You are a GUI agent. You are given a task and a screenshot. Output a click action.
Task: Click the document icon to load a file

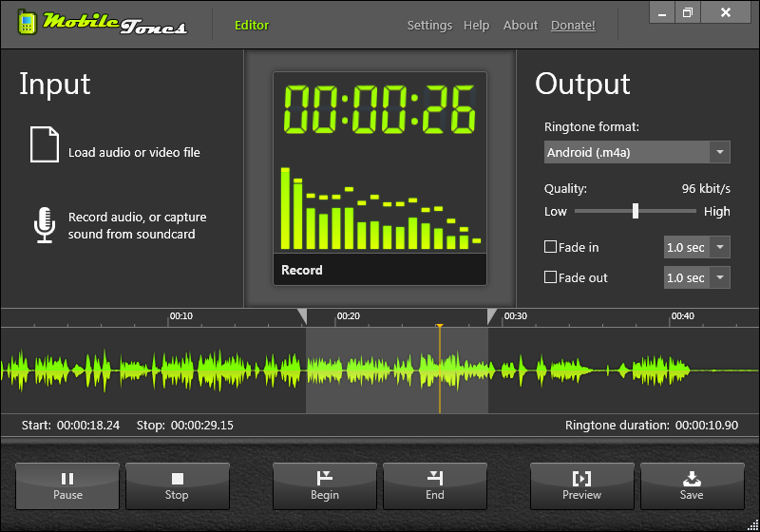click(x=45, y=143)
